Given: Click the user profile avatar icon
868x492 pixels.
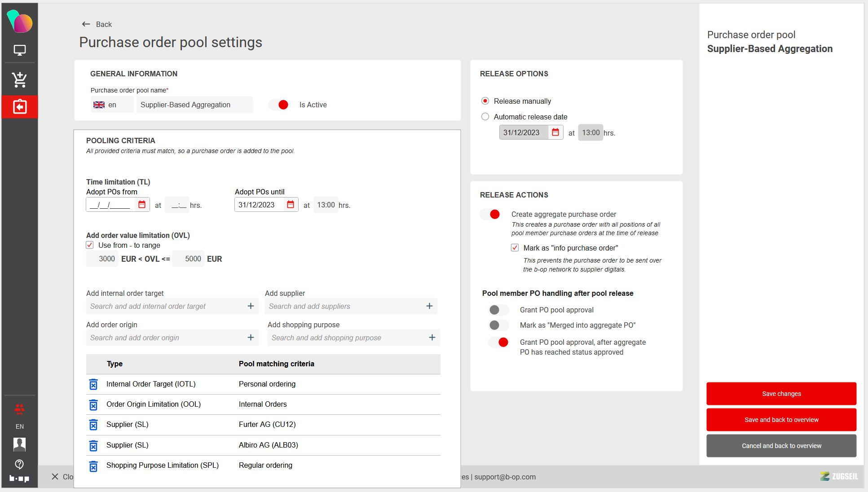Looking at the screenshot, I should pyautogui.click(x=19, y=444).
